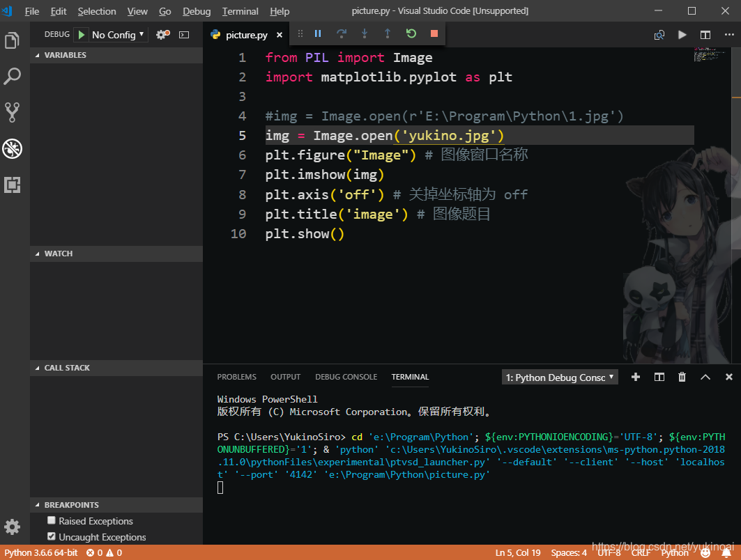Restart the debug session
Image resolution: width=741 pixels, height=560 pixels.
(411, 33)
